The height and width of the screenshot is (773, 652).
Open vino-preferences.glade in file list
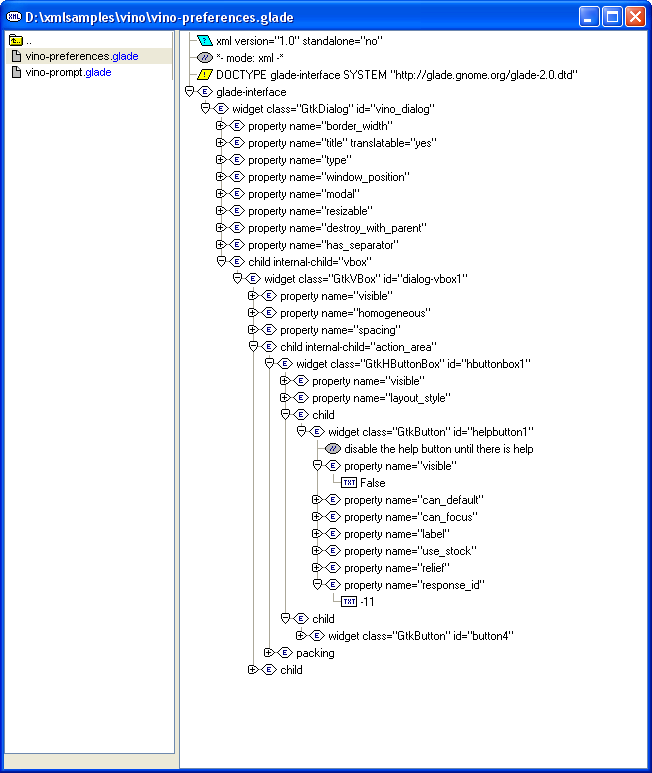tap(68, 57)
